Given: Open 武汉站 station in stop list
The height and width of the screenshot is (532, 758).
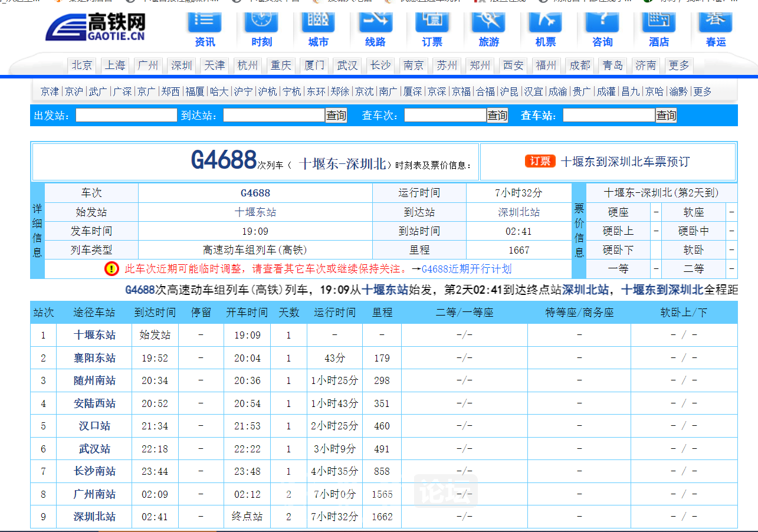Looking at the screenshot, I should (94, 449).
